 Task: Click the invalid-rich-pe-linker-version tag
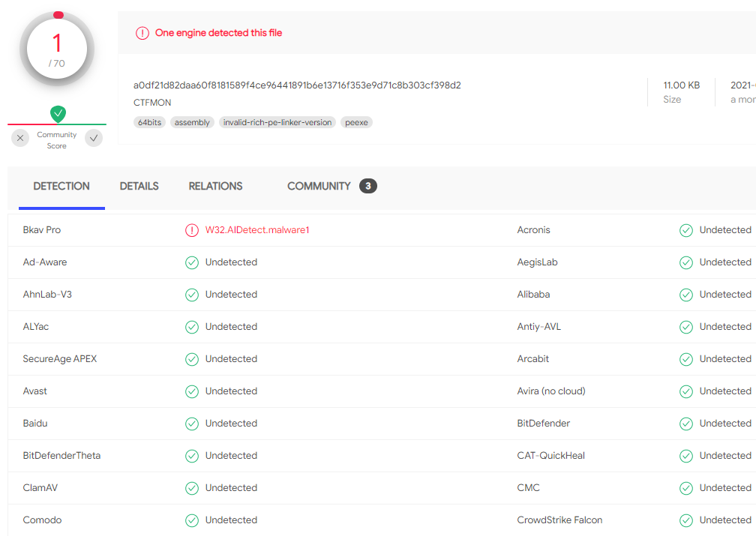pos(277,122)
